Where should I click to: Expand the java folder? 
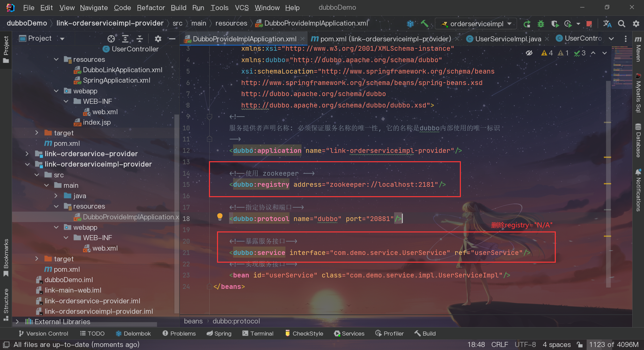click(56, 196)
